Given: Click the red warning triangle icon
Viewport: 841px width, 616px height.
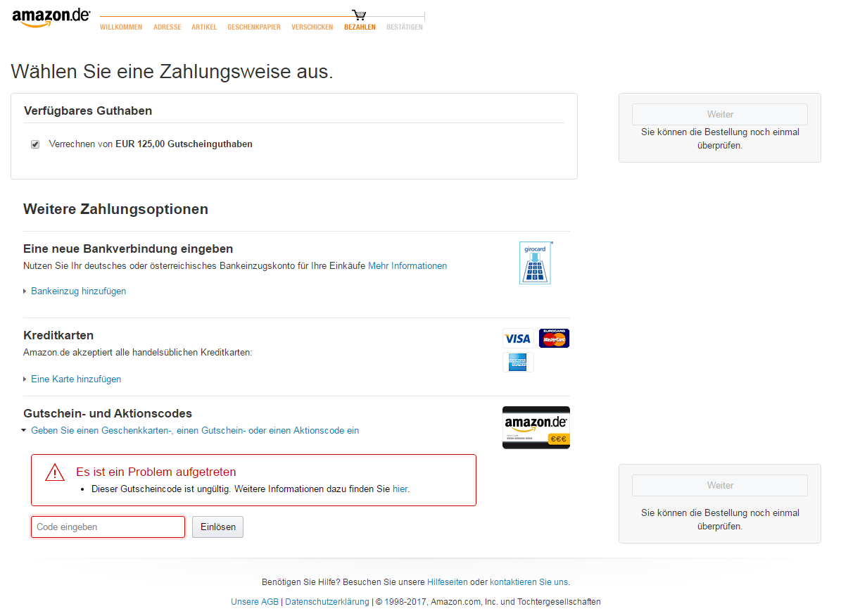Looking at the screenshot, I should click(55, 472).
